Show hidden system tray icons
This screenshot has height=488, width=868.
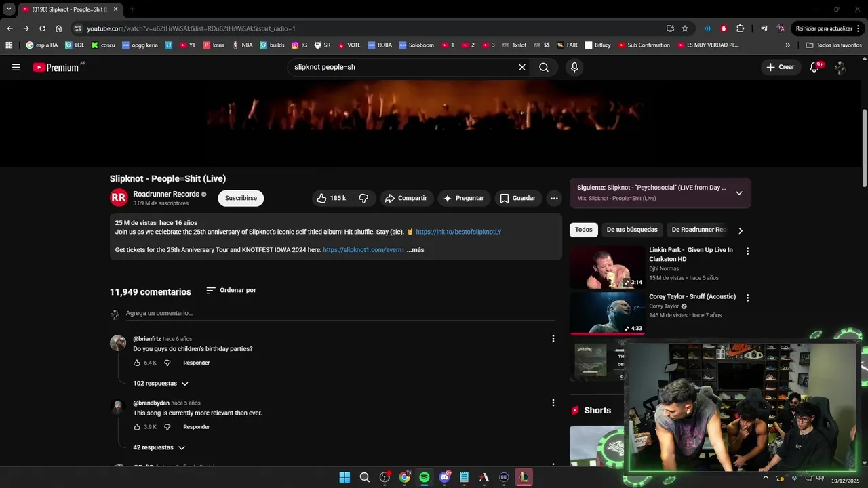(766, 477)
